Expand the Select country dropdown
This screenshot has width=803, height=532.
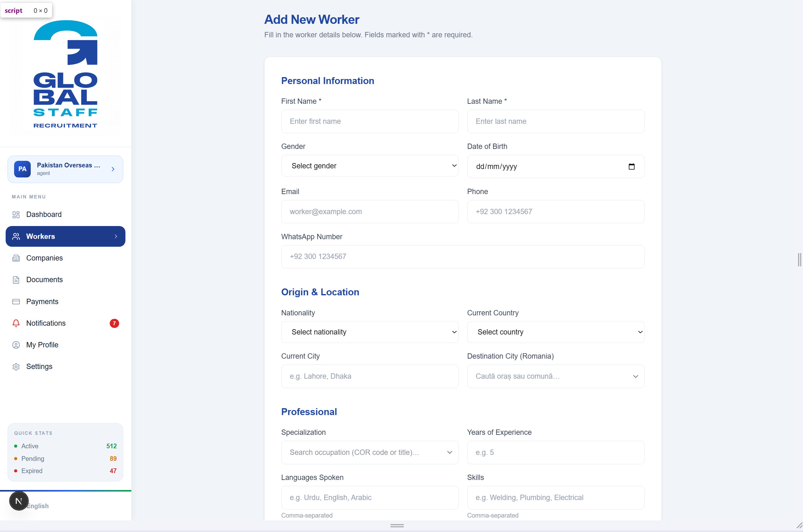[x=556, y=332]
